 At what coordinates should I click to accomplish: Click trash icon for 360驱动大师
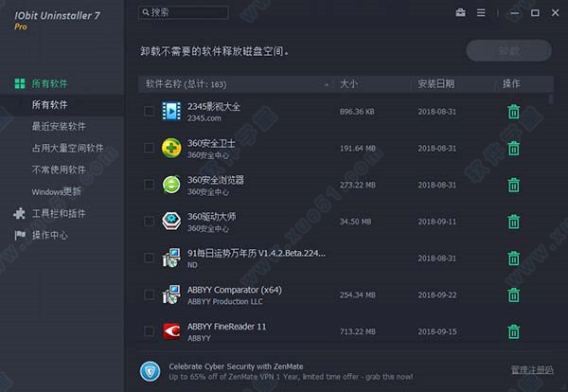[x=513, y=222]
